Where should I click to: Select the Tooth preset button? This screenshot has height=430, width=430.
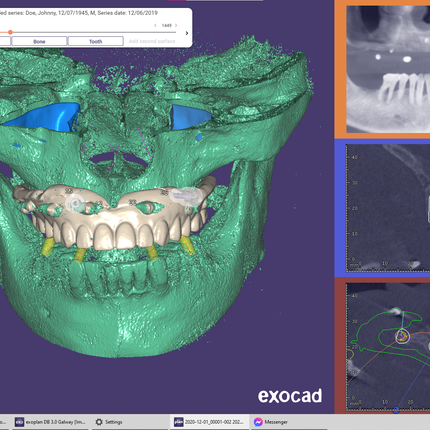click(x=96, y=41)
